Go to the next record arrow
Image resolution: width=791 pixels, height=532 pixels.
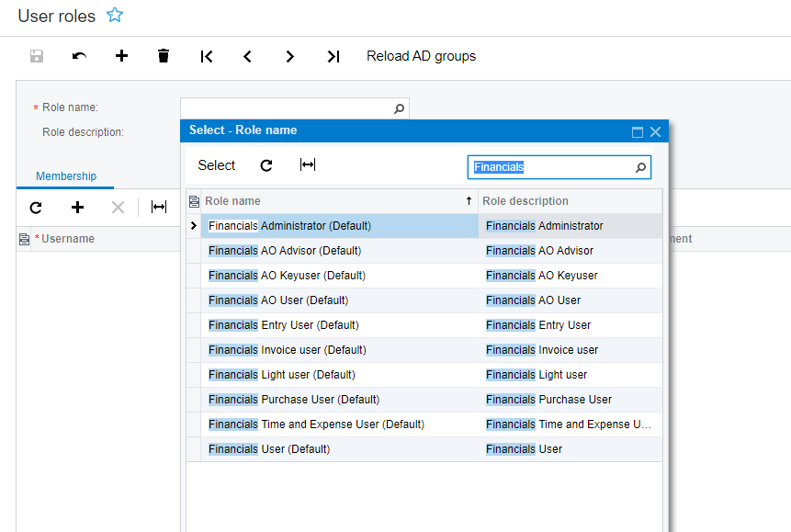click(290, 56)
